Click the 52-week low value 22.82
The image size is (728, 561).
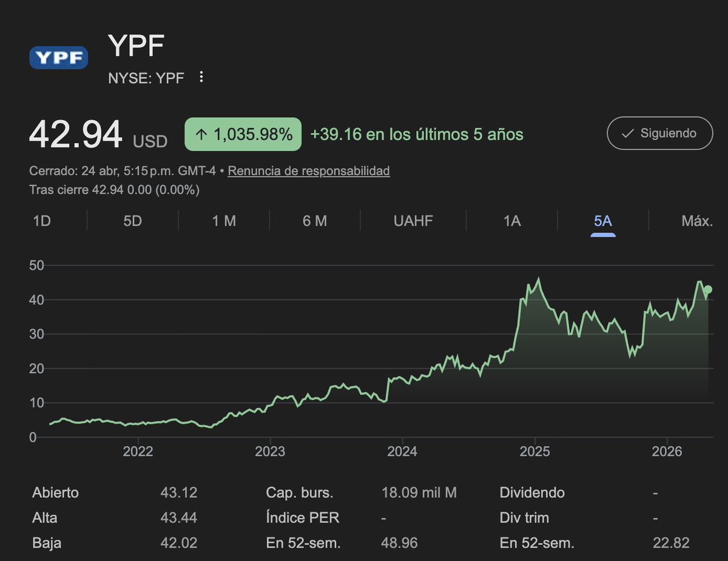pyautogui.click(x=672, y=543)
